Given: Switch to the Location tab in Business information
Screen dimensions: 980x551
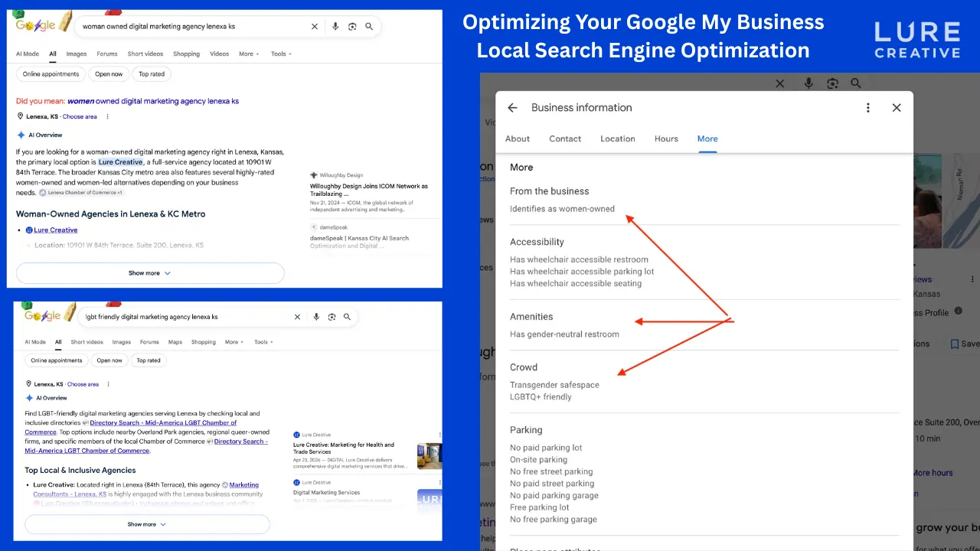Looking at the screenshot, I should coord(618,139).
